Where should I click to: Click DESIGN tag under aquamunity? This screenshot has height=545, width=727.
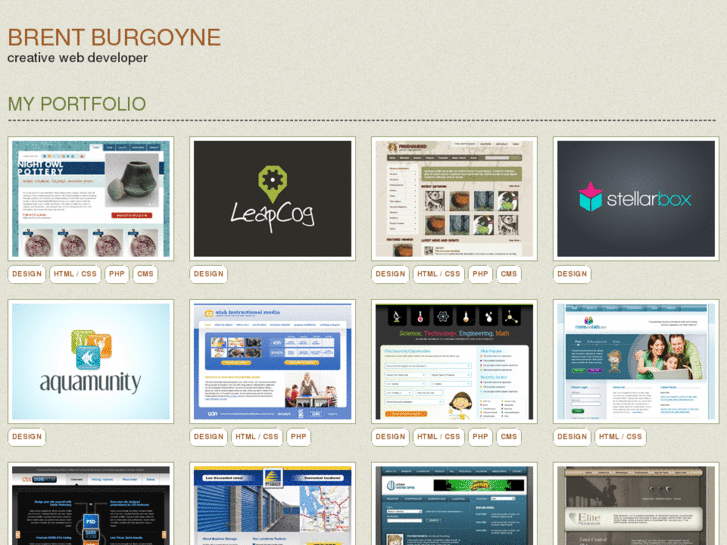click(27, 436)
